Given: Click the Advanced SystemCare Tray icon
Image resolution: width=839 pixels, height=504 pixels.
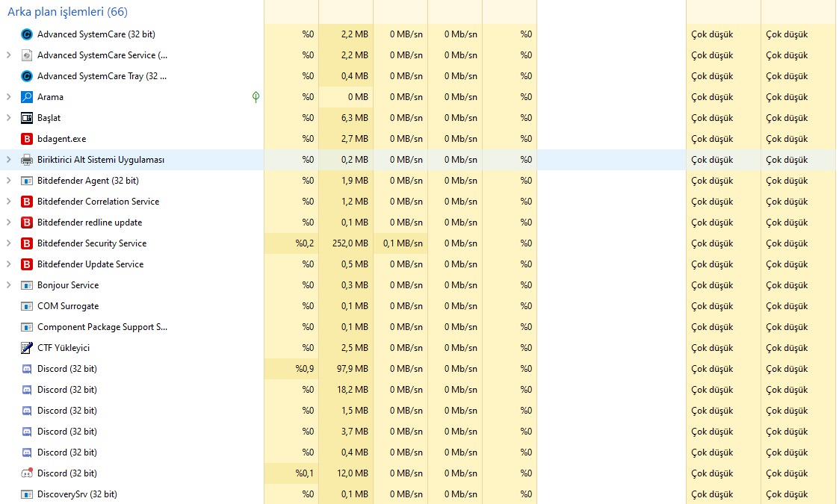Looking at the screenshot, I should pos(27,76).
